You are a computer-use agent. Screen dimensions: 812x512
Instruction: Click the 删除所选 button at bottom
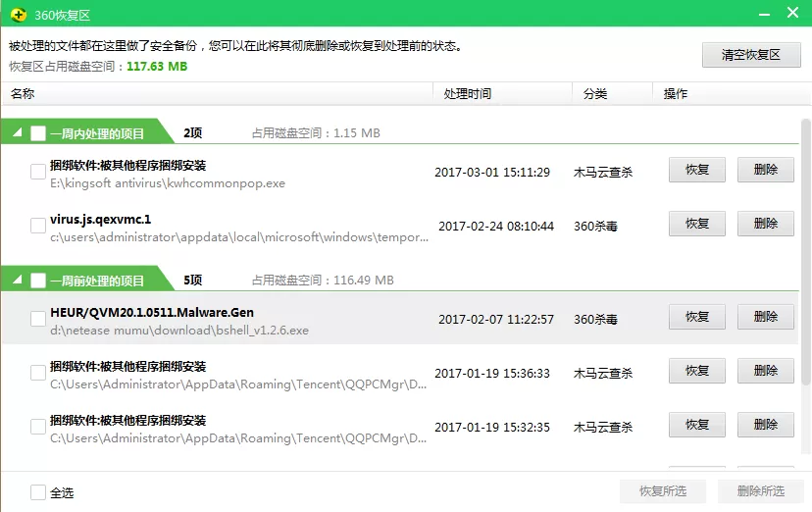point(761,490)
